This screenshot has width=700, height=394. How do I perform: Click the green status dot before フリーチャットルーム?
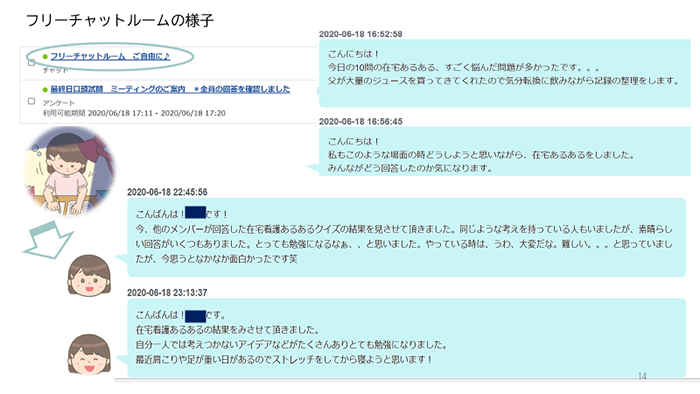(x=45, y=57)
